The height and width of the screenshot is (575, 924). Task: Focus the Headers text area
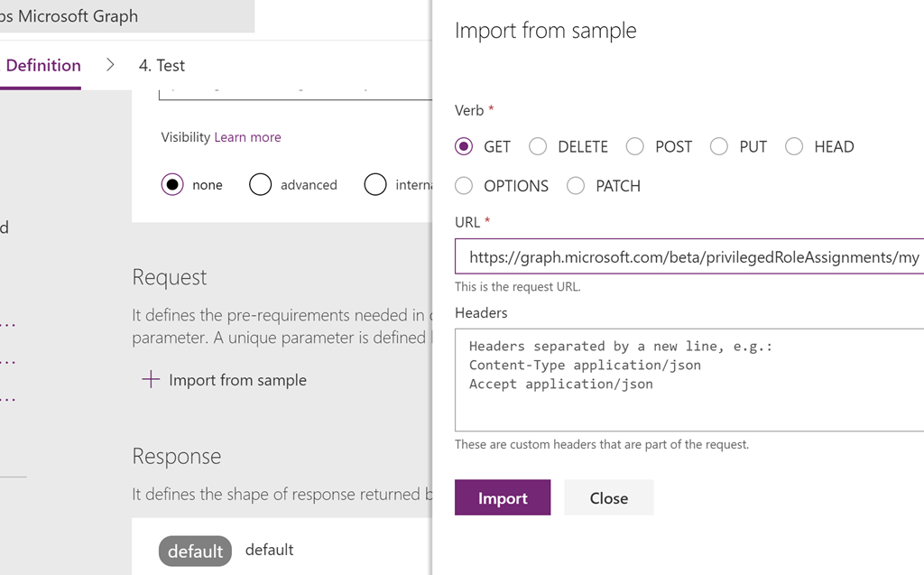pos(688,380)
